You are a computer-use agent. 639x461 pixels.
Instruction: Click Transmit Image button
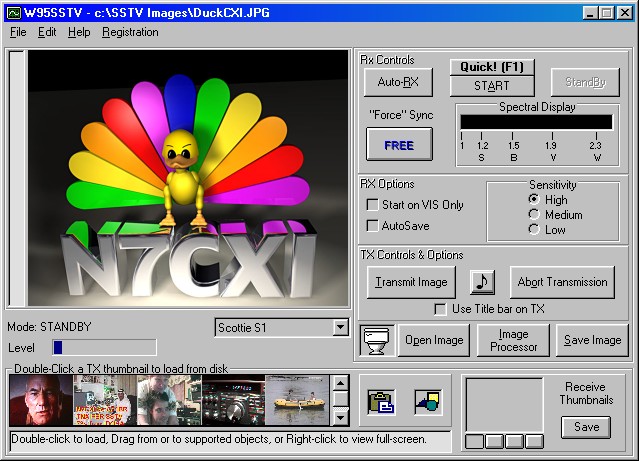(411, 282)
